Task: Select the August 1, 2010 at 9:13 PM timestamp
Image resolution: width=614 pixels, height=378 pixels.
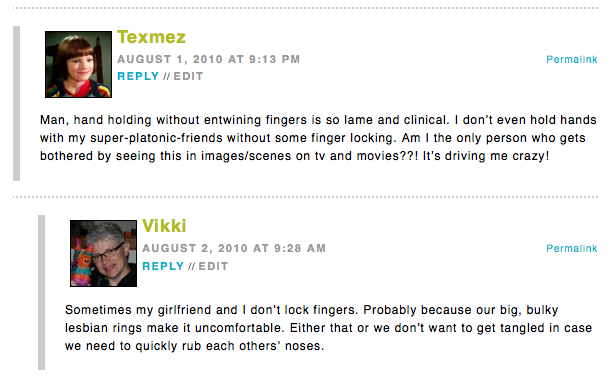Action: 209,59
